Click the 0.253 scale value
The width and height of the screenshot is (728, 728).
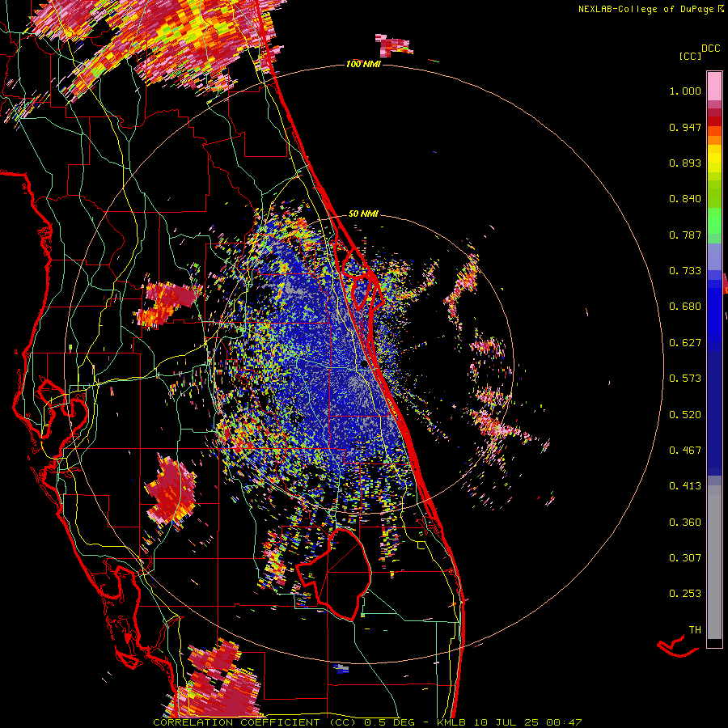tap(685, 594)
